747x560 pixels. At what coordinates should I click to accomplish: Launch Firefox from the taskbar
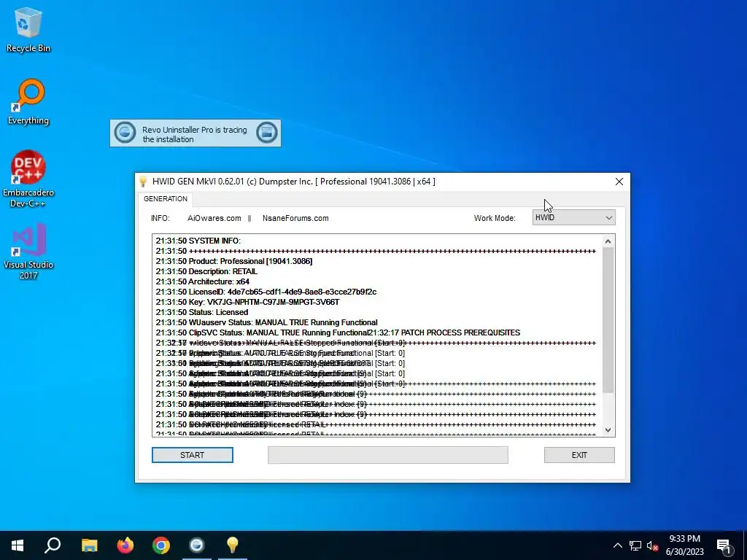point(125,545)
